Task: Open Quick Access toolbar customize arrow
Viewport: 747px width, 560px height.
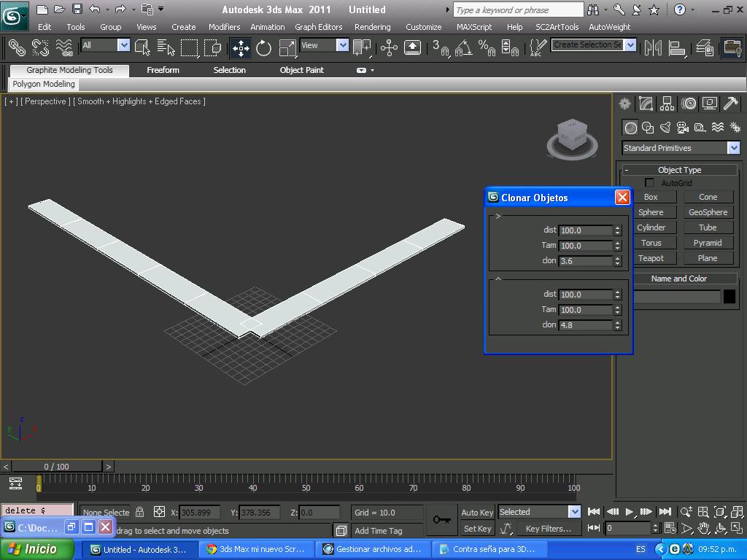Action: pos(161,9)
